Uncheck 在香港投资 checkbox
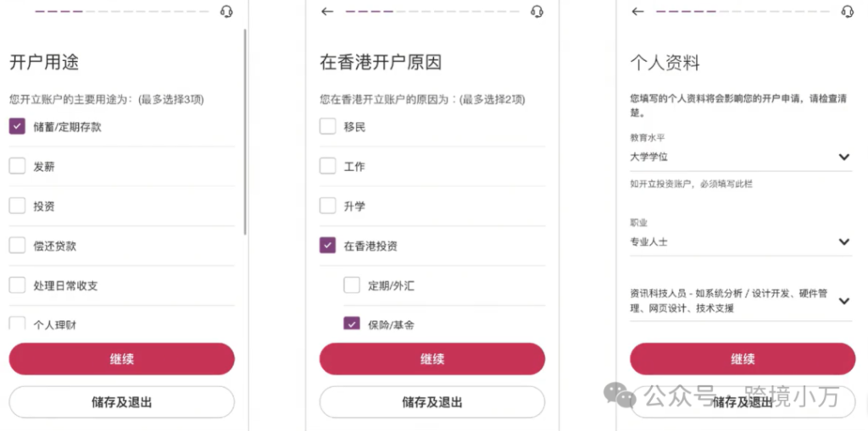The image size is (868, 431). (328, 246)
